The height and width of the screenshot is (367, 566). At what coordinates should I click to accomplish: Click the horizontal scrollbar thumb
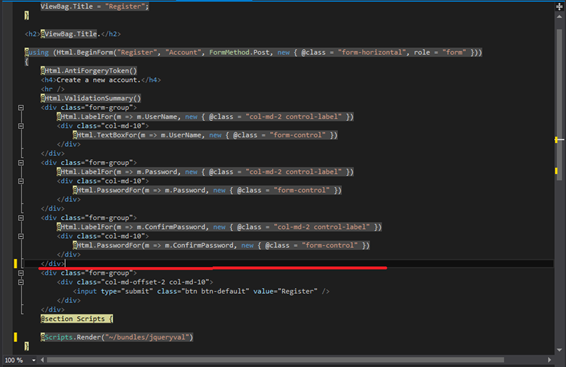pyautogui.click(x=275, y=360)
